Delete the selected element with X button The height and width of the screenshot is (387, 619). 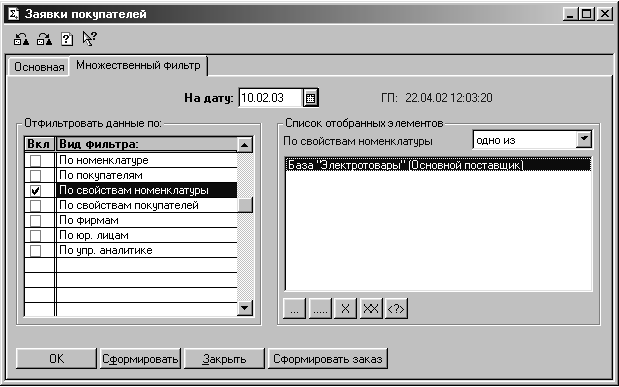point(345,308)
